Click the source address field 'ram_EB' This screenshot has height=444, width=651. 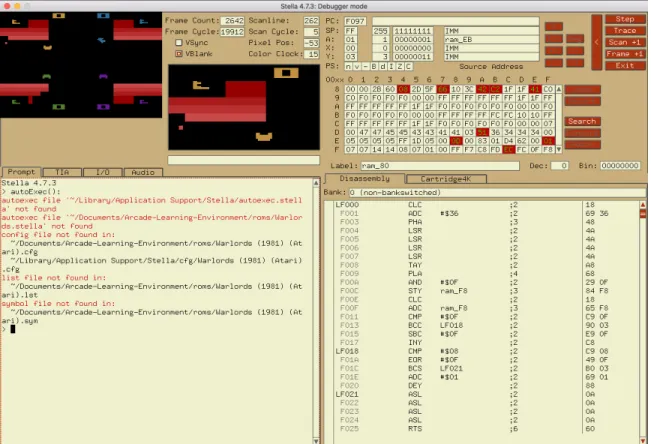click(491, 40)
